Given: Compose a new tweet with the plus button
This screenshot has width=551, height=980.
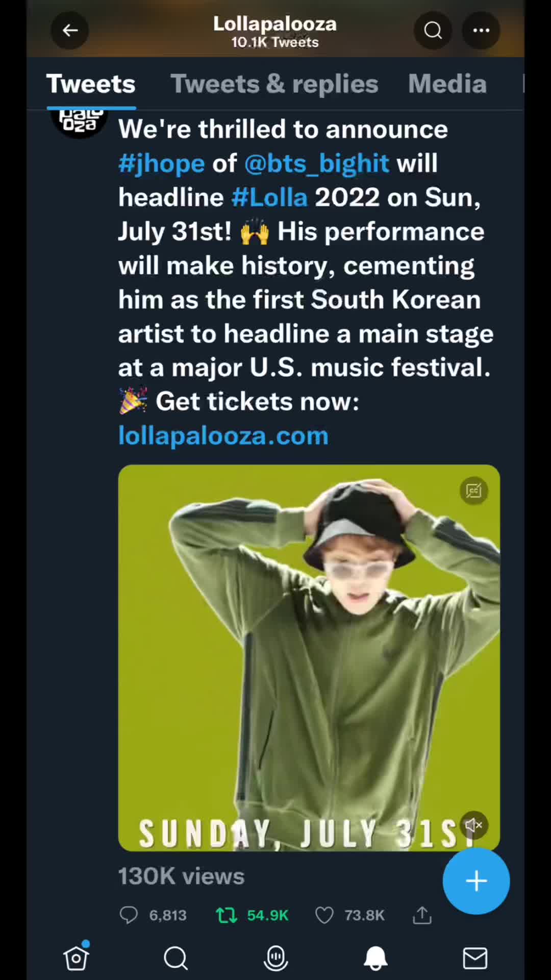Looking at the screenshot, I should pos(475,881).
